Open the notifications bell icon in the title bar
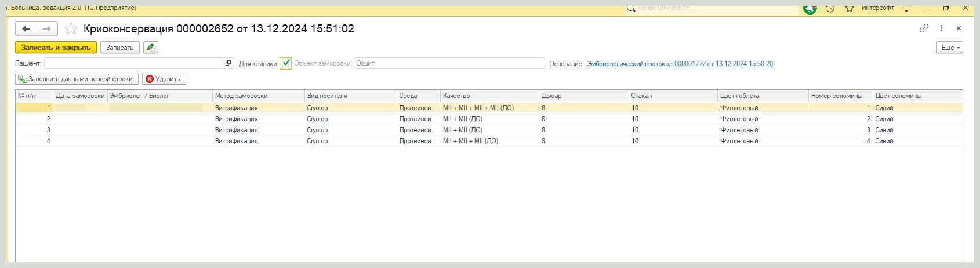 tap(810, 8)
